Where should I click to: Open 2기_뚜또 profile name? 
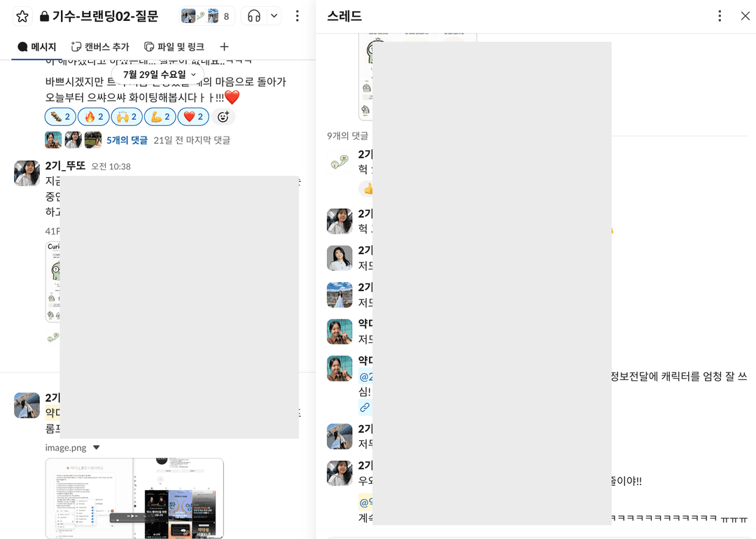click(x=65, y=166)
